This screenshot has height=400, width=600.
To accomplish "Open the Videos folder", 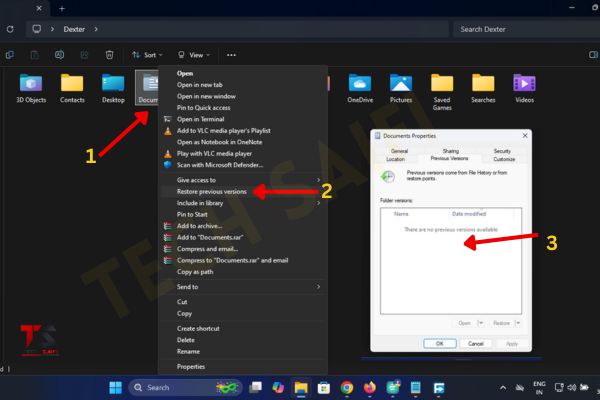I will coord(524,88).
